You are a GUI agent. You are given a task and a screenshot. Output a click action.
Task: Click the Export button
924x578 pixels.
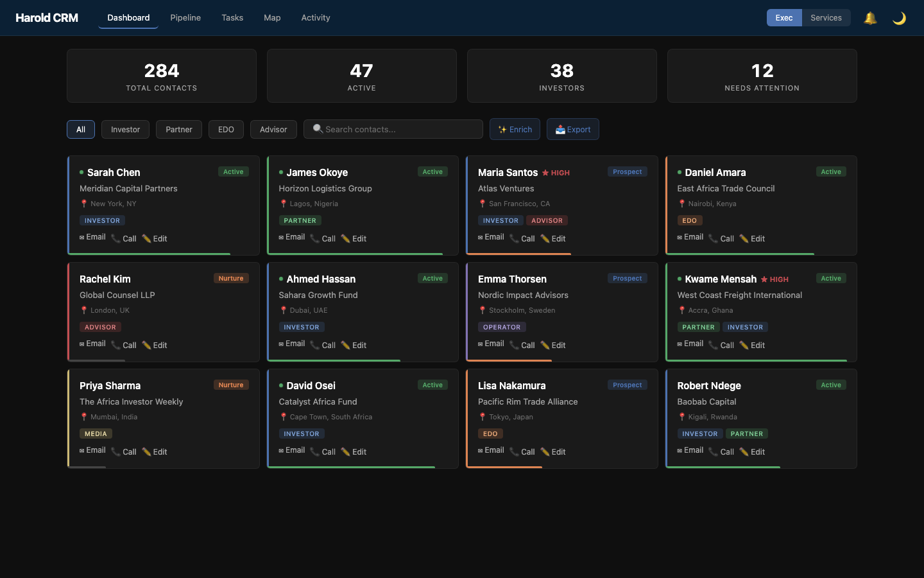coord(572,129)
